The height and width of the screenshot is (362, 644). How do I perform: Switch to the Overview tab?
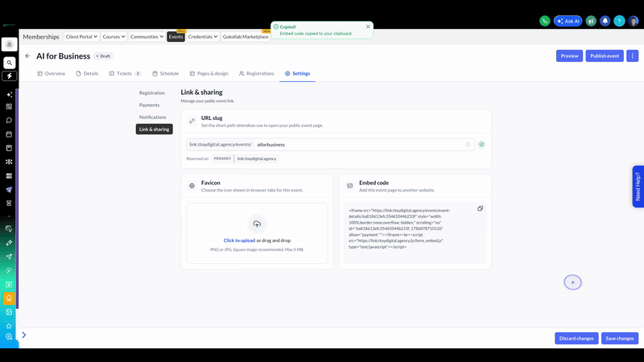52,73
